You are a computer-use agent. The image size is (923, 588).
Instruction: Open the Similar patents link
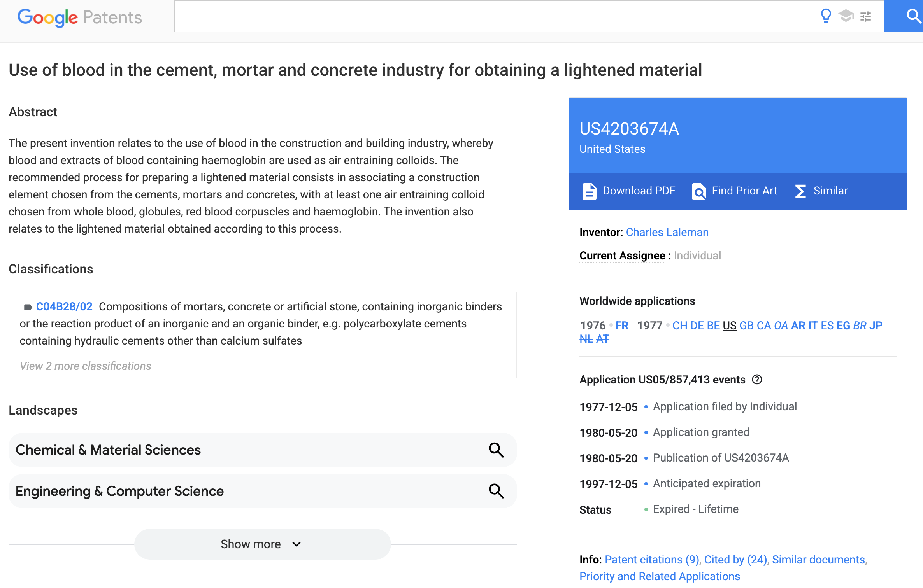[x=830, y=191]
